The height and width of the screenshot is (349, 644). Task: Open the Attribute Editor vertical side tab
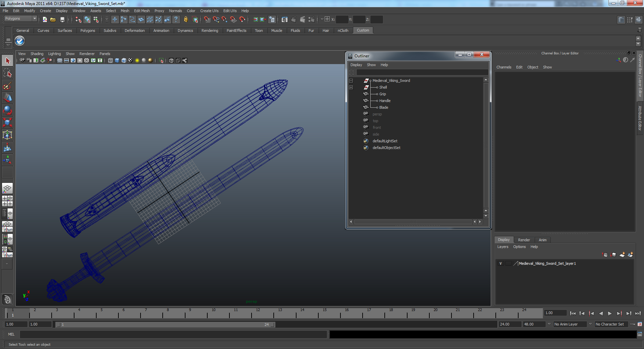[x=640, y=118]
